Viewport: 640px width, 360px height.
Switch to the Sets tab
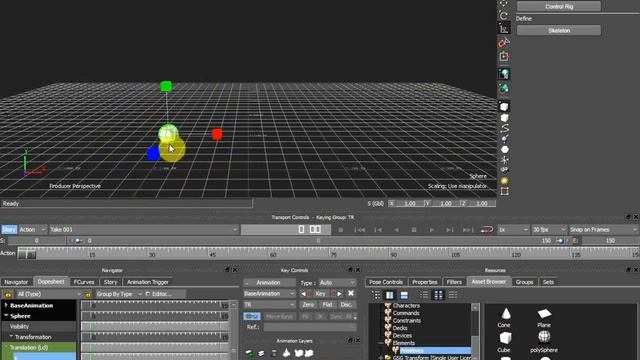coord(548,282)
